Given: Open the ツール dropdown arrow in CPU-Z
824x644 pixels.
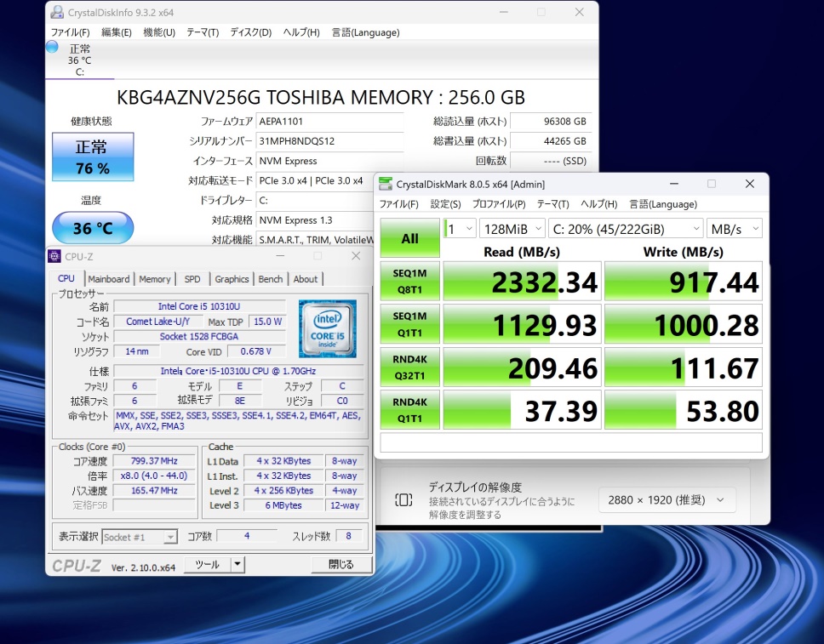Looking at the screenshot, I should pos(237,565).
